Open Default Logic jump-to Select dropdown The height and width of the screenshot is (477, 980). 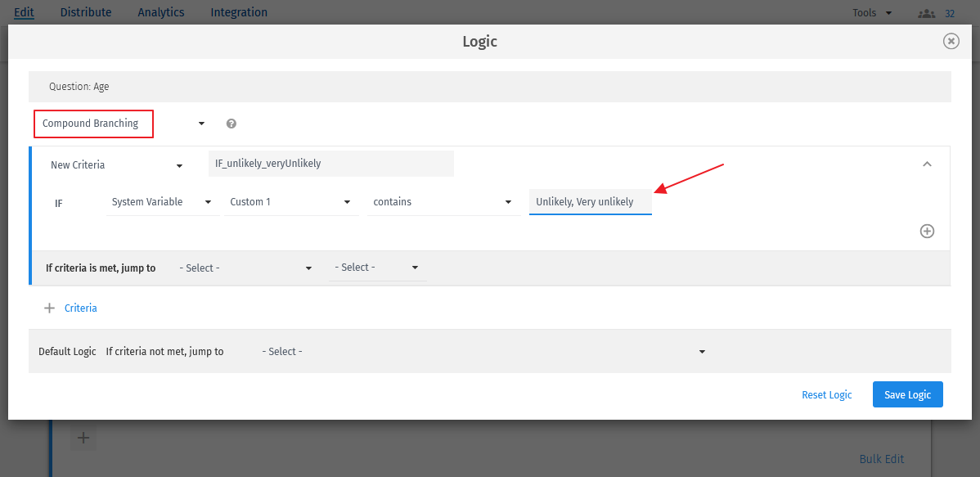(483, 352)
